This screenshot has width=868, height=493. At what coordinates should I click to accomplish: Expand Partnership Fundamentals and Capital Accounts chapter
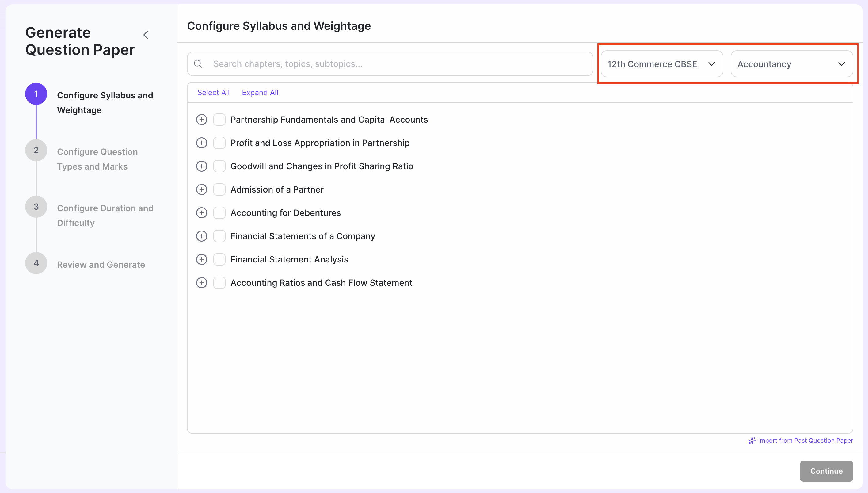tap(201, 120)
